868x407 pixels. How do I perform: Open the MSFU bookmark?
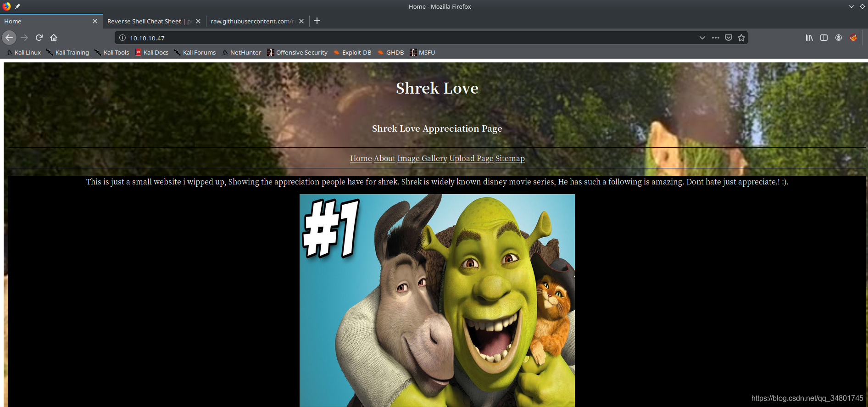423,52
